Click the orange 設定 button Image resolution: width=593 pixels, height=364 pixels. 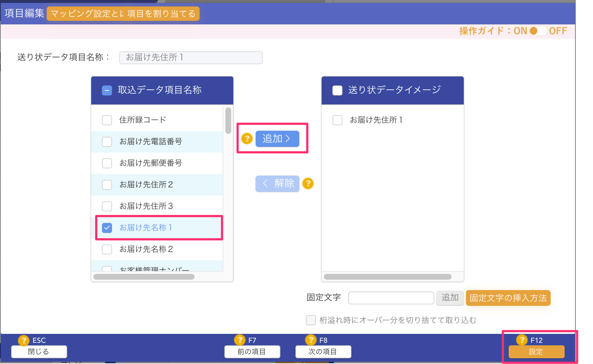pos(536,352)
